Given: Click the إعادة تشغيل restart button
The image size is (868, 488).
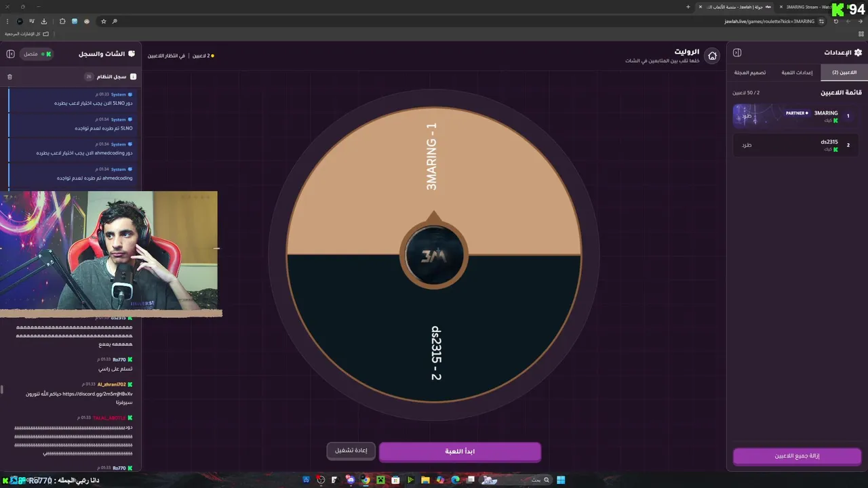Looking at the screenshot, I should pos(351,451).
